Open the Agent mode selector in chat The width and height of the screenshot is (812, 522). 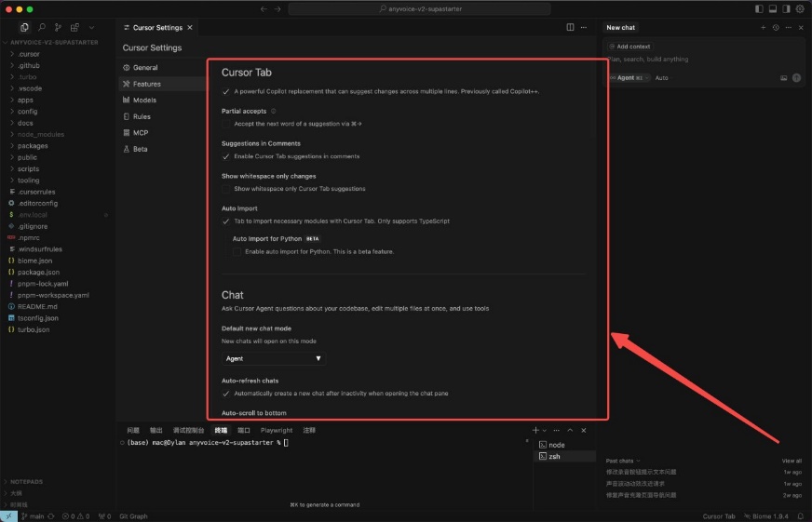[629, 78]
